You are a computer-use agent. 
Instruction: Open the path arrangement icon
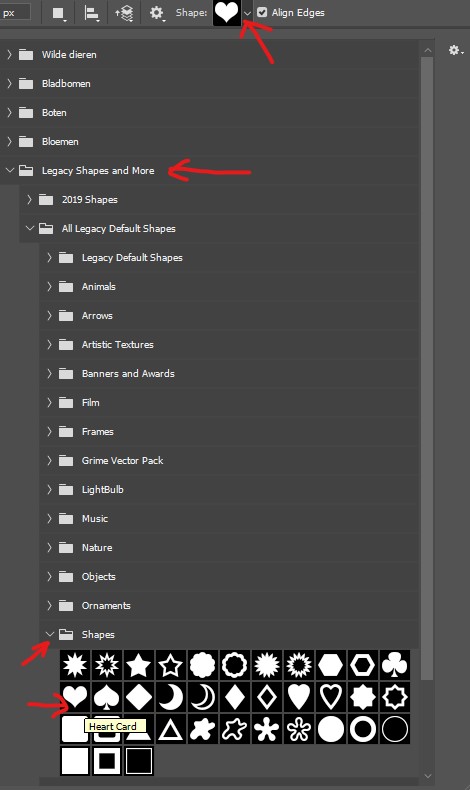pos(124,13)
